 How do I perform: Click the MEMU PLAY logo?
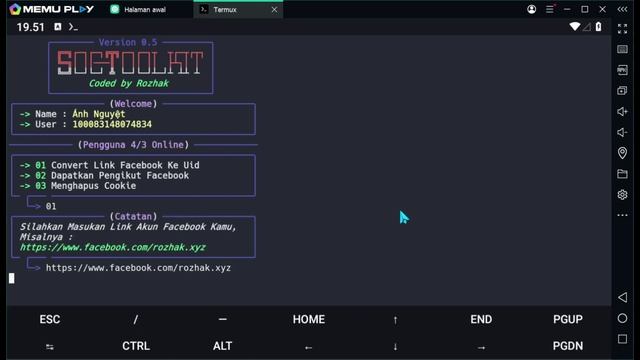click(52, 9)
